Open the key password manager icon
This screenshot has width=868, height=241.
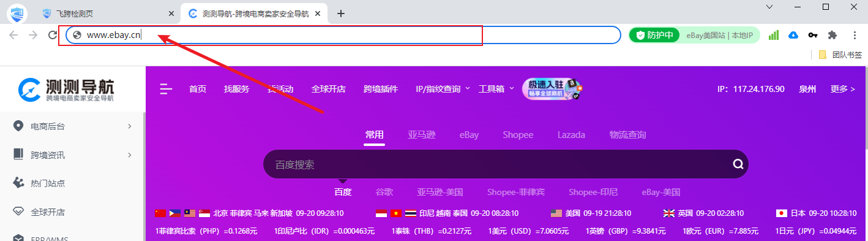(x=813, y=35)
